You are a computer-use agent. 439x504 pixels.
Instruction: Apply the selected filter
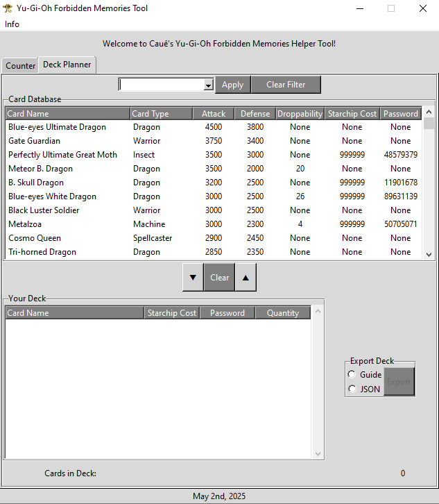pyautogui.click(x=232, y=85)
